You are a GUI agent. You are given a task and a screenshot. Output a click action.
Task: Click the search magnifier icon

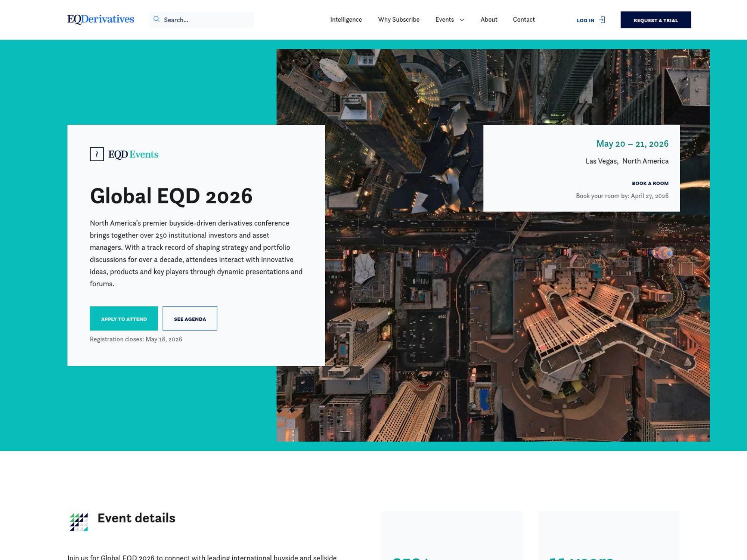157,19
